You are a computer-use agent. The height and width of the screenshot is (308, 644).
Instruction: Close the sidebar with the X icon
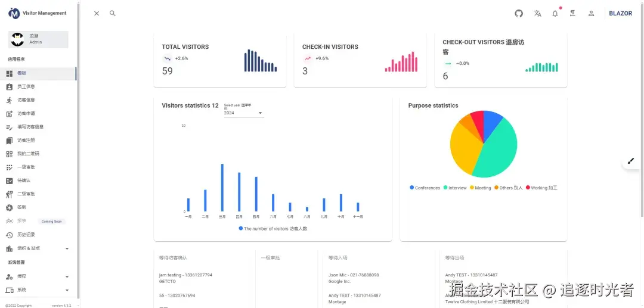pyautogui.click(x=97, y=14)
